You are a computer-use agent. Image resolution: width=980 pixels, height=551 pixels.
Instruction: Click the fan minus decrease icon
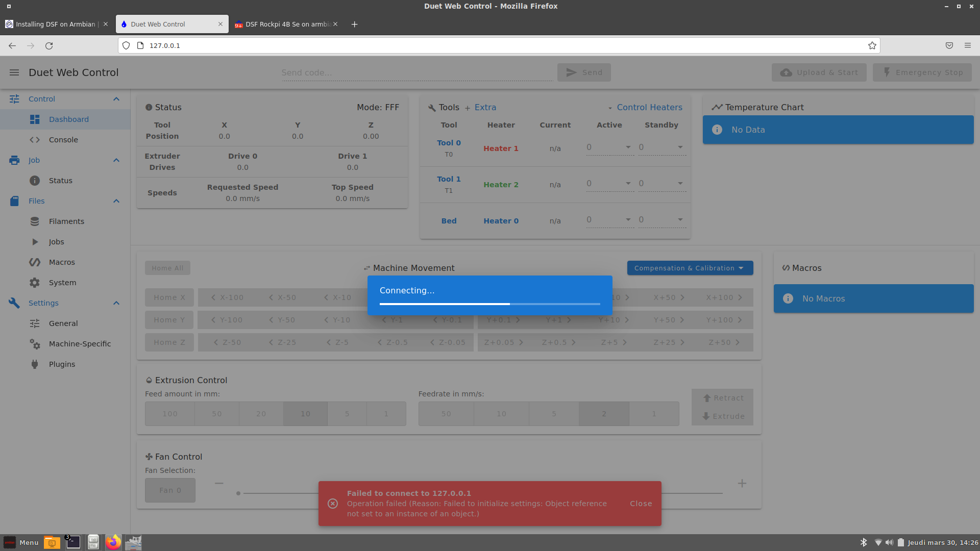coord(219,483)
